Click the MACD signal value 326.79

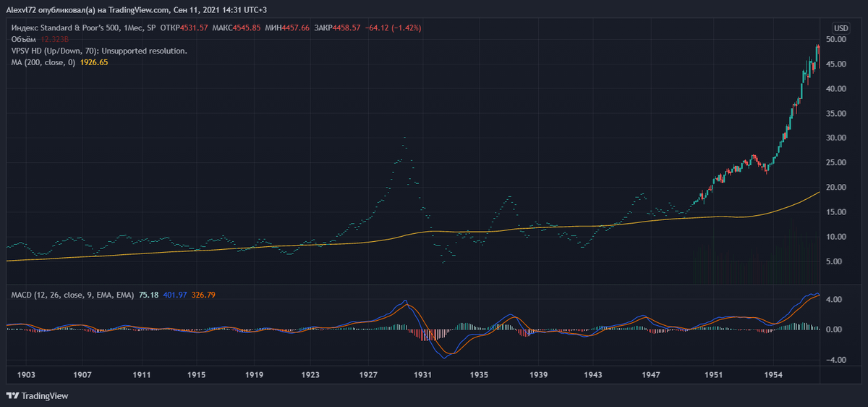coord(204,295)
